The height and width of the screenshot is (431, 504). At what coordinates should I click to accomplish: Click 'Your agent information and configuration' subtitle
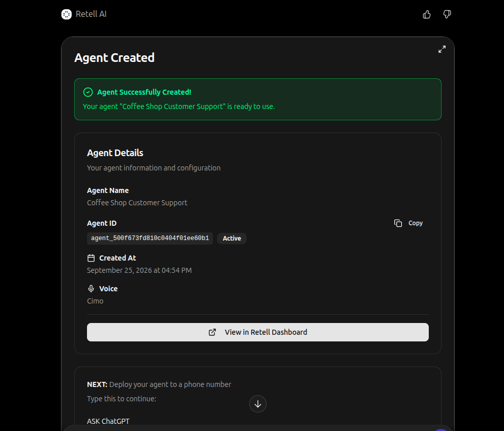(154, 168)
